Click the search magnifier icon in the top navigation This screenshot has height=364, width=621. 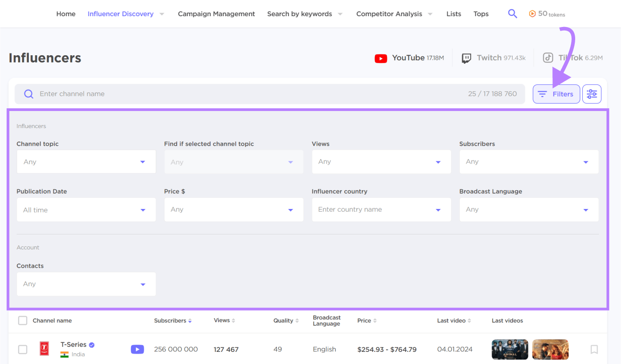(512, 14)
